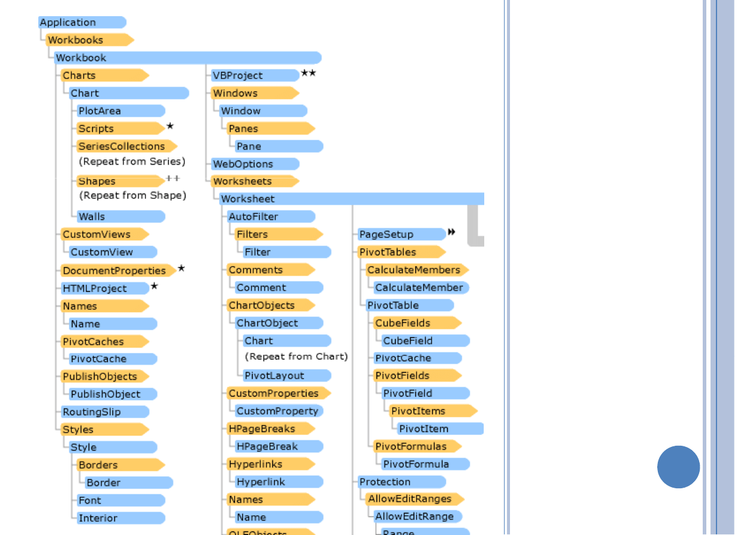This screenshot has height=535, width=756.
Task: Click the plus marks next to Shapes
Action: (172, 178)
